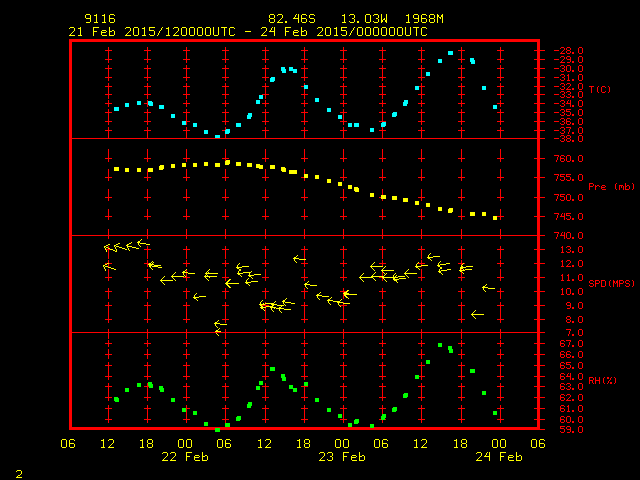The height and width of the screenshot is (480, 640).
Task: Click the end time 24 Feb 2015/000000UTC
Action: click(x=344, y=32)
